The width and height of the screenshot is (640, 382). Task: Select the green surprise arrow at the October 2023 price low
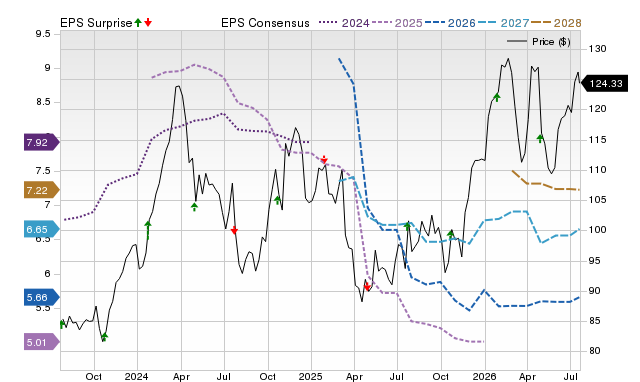pos(104,337)
